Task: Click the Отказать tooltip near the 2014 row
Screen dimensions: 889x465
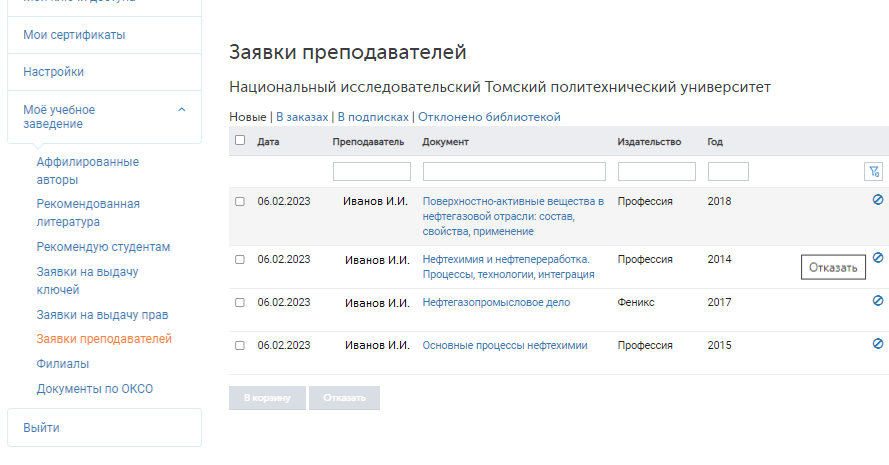Action: click(x=833, y=267)
